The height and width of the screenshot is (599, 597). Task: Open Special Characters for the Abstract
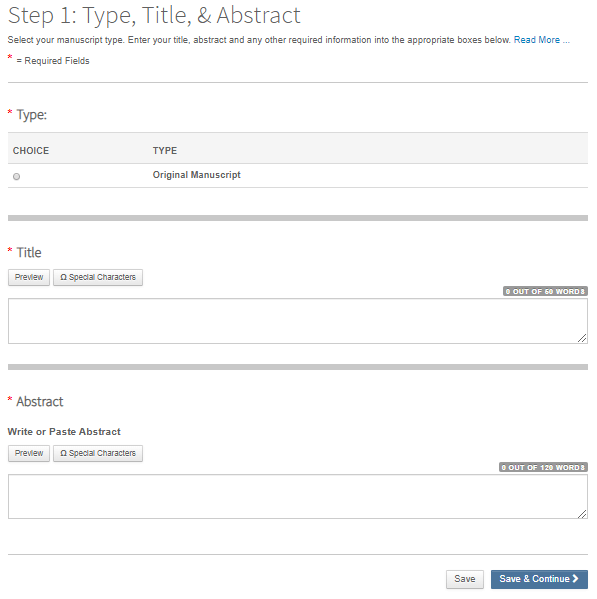click(x=98, y=453)
